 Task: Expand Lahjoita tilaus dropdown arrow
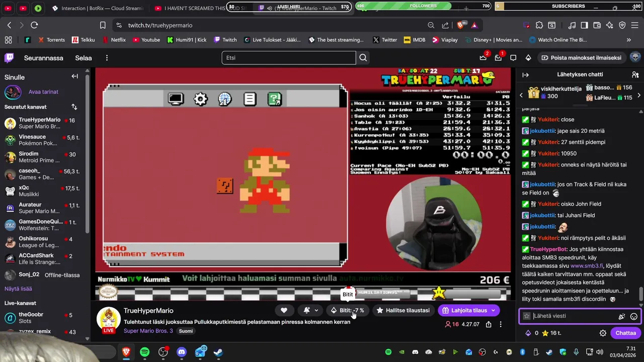coord(493,310)
